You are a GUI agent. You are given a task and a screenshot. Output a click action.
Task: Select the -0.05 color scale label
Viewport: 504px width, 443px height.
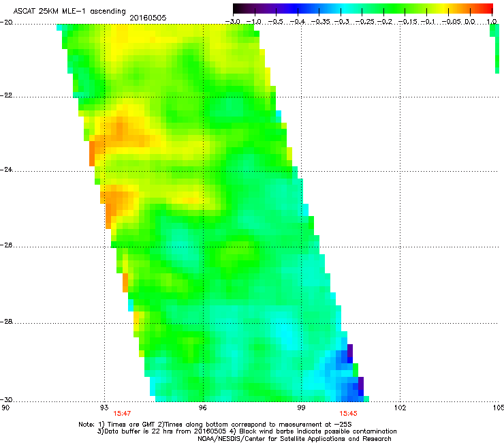coord(452,22)
